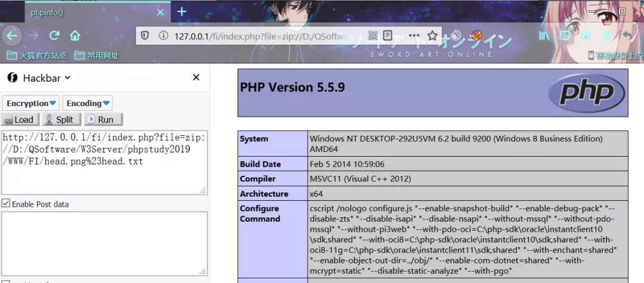This screenshot has width=644, height=283.
Task: Open the Library icon in toolbar
Action: (x=544, y=36)
